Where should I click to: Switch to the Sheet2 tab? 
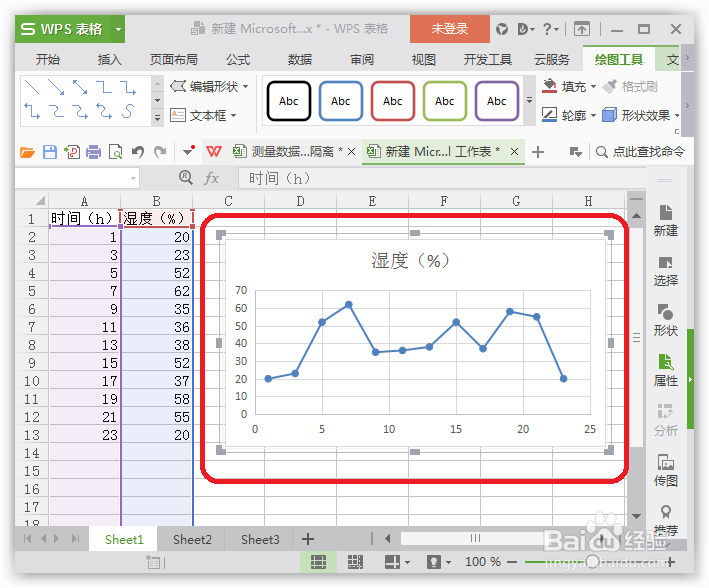click(192, 540)
